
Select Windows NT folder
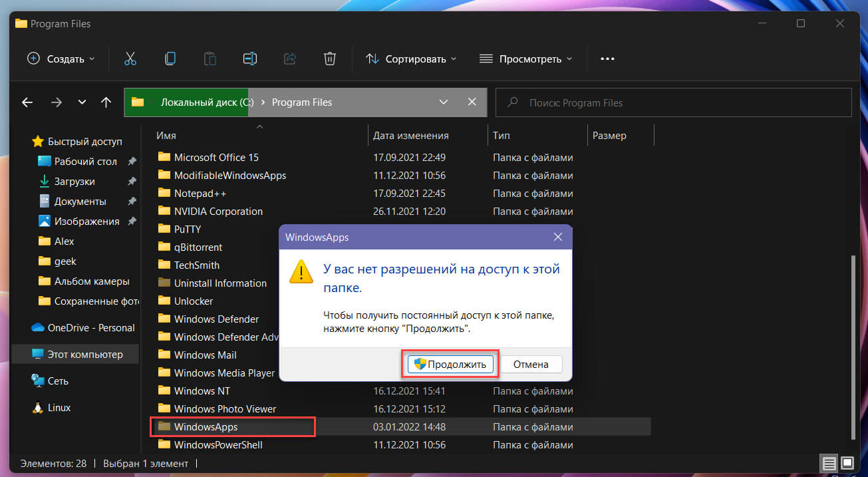pyautogui.click(x=202, y=391)
